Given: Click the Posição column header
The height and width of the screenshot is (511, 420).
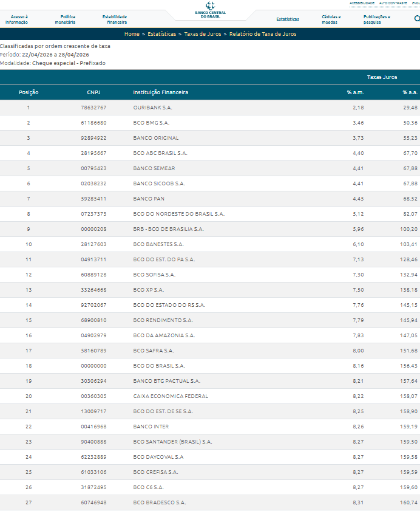Looking at the screenshot, I should pyautogui.click(x=29, y=92).
